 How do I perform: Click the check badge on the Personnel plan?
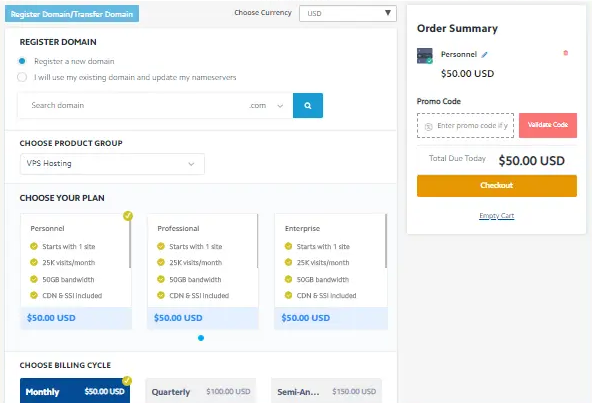click(128, 216)
